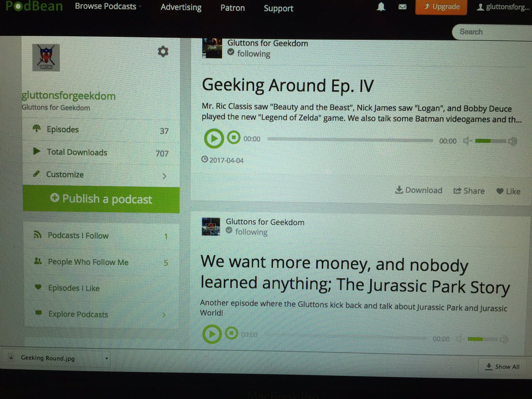532x399 pixels.
Task: Click into the Search field
Action: [492, 32]
